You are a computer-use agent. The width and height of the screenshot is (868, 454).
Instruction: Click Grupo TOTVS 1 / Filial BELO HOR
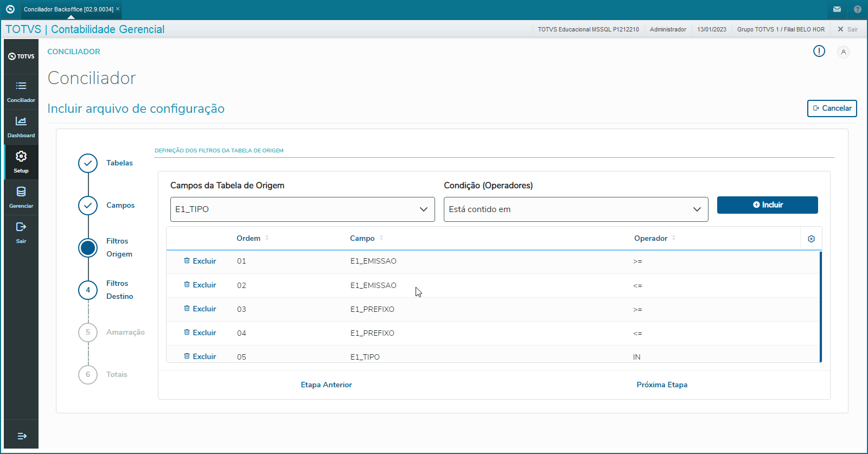click(x=781, y=29)
